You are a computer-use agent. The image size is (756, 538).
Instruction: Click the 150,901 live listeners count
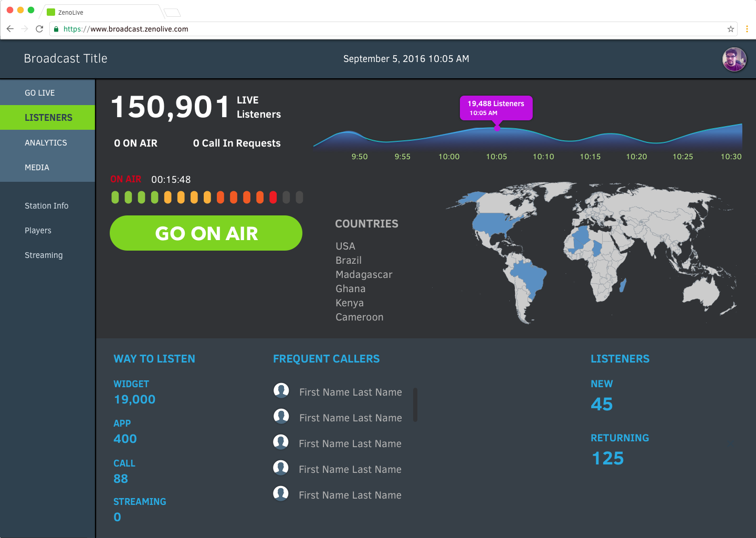pyautogui.click(x=171, y=107)
